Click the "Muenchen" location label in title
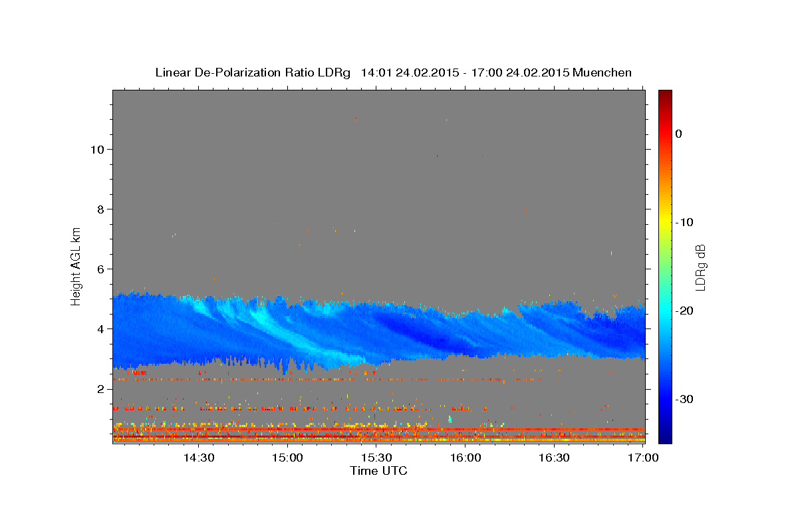 pos(603,72)
